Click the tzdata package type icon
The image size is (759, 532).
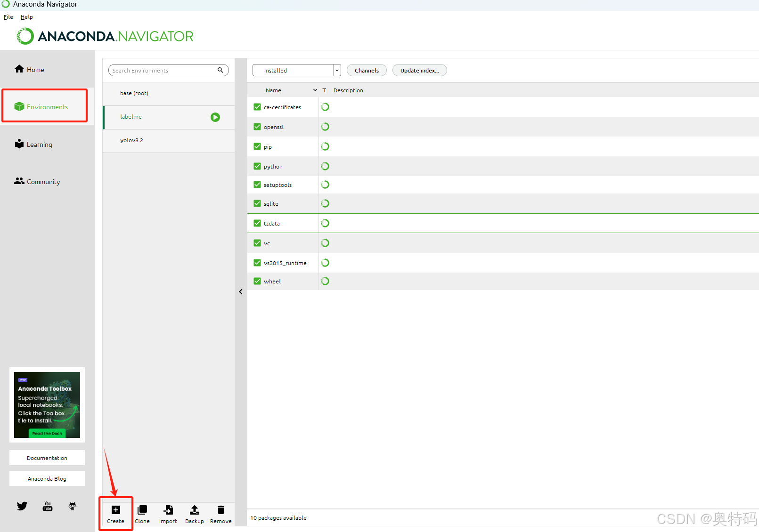[x=325, y=223]
